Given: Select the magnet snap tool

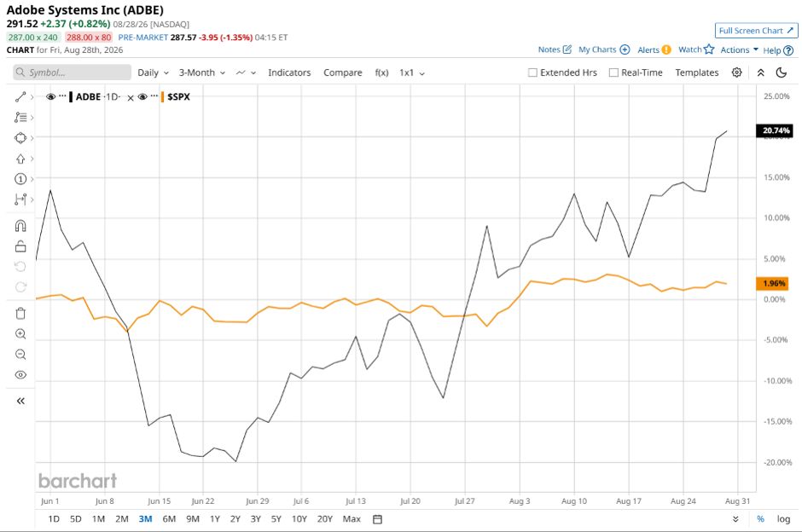Looking at the screenshot, I should click(20, 226).
